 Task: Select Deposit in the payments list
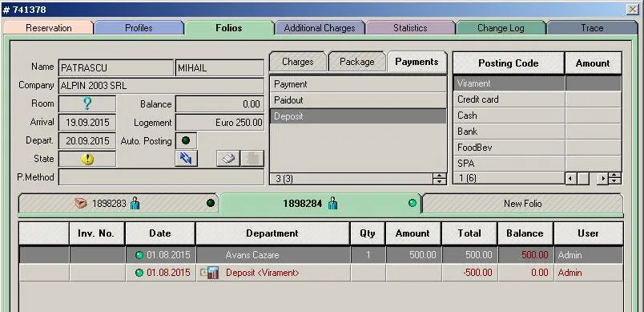coord(358,116)
